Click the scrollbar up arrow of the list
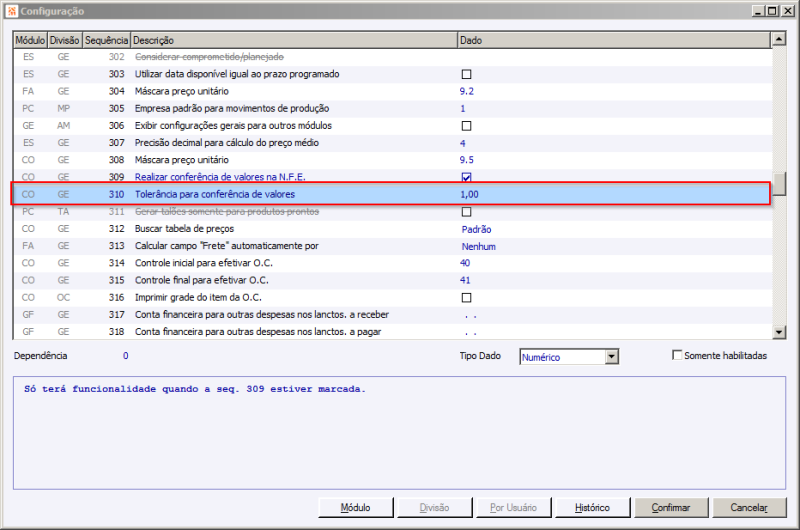The image size is (800, 530). pyautogui.click(x=779, y=39)
